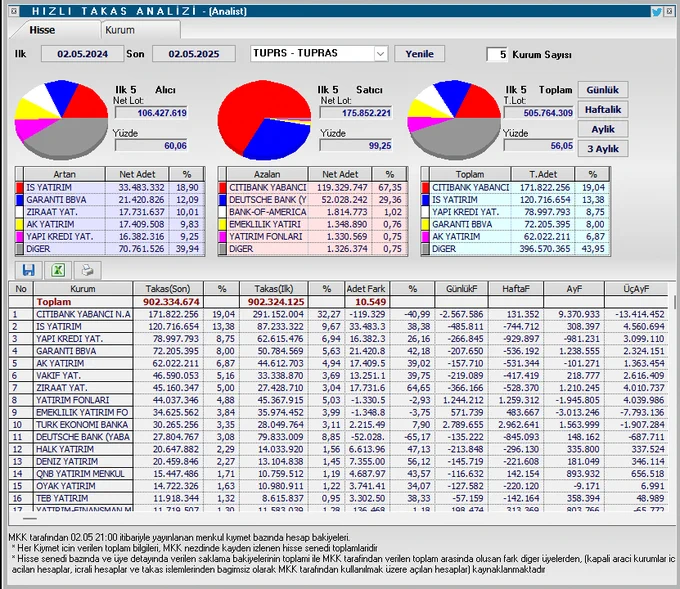Select row 8 YATIRIM FONLARI in main table

point(338,400)
